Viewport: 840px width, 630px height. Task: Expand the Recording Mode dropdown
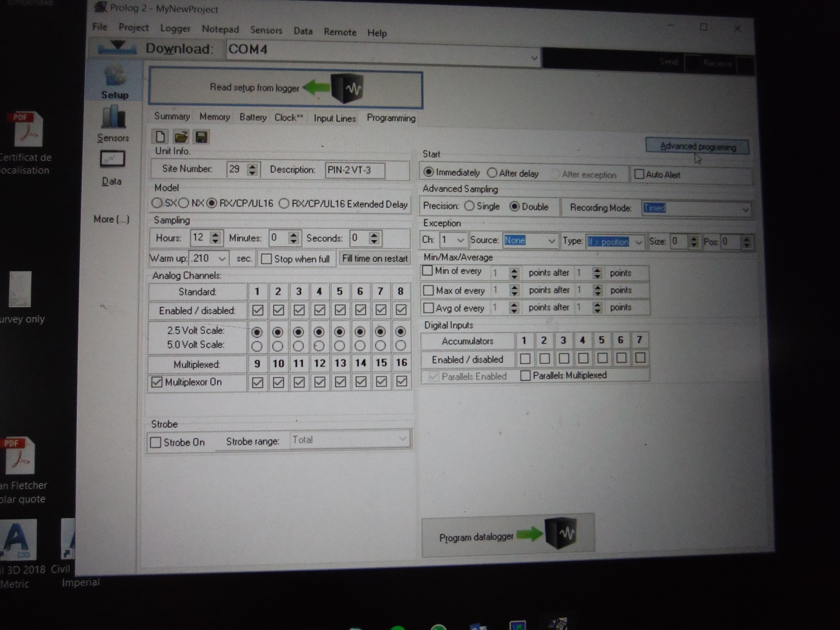click(x=745, y=210)
